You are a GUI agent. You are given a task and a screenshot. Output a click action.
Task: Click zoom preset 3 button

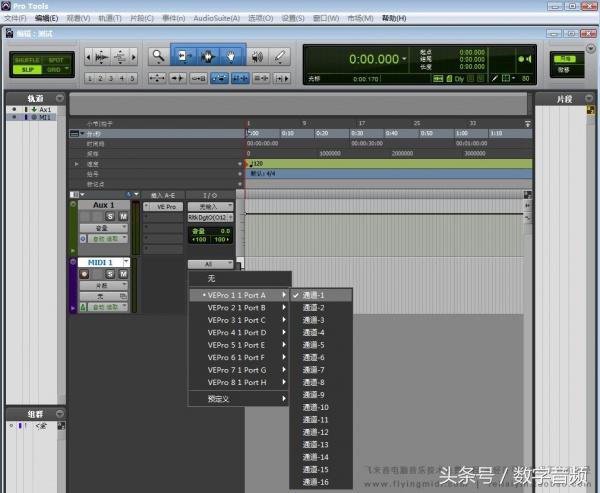(111, 78)
